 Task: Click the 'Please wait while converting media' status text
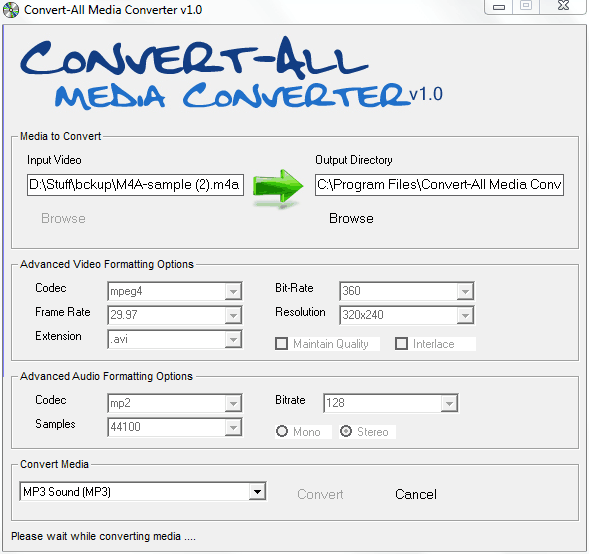pyautogui.click(x=103, y=536)
